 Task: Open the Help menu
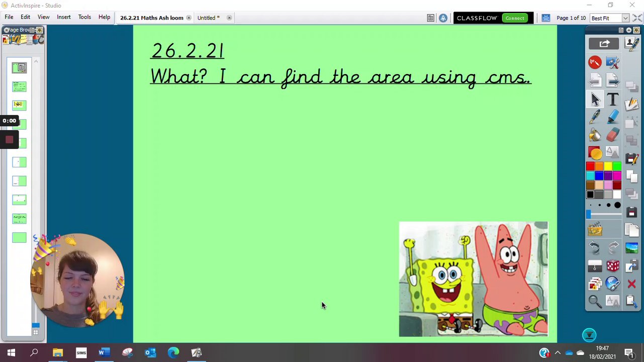coord(104,17)
